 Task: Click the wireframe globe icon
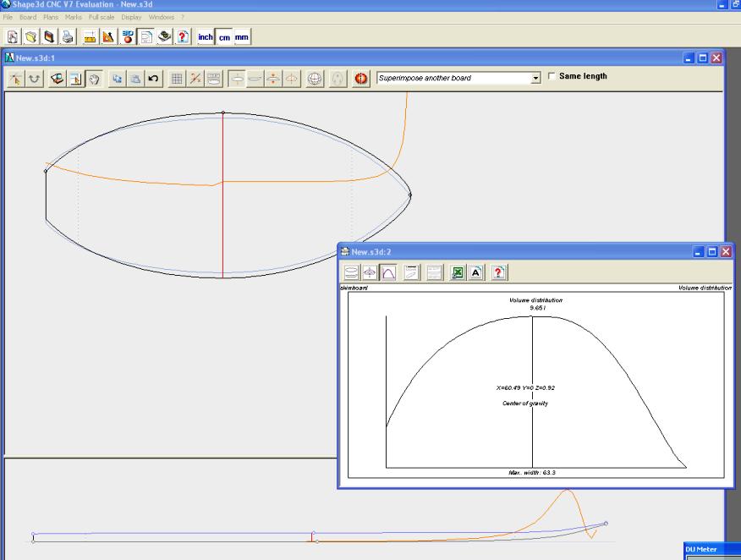[315, 79]
